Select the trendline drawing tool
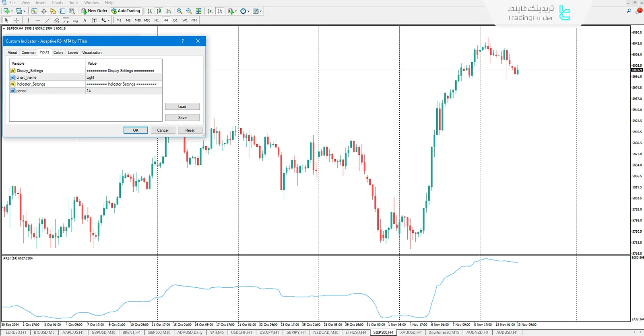Viewport: 644px width, 336px height. point(47,20)
